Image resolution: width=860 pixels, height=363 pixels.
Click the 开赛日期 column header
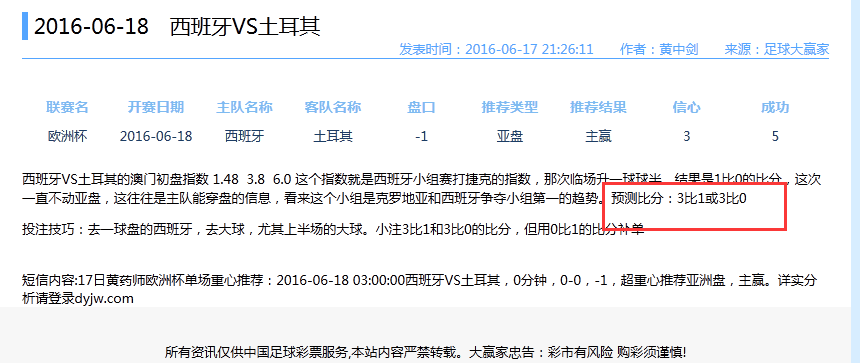pos(156,107)
